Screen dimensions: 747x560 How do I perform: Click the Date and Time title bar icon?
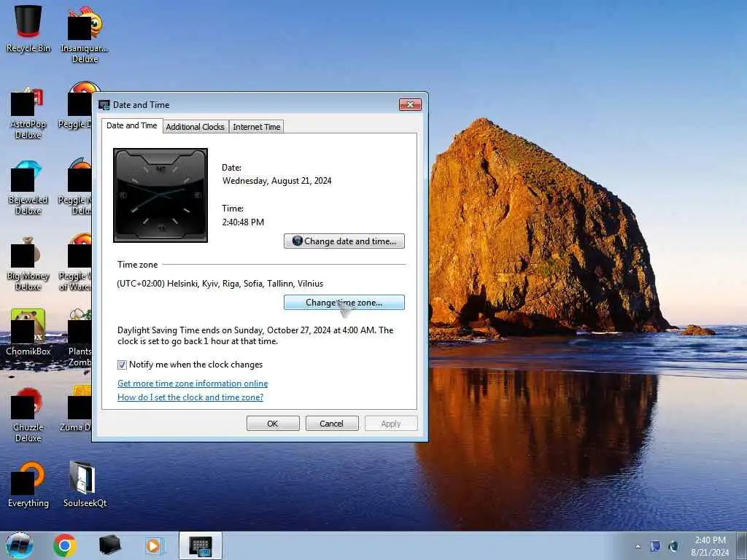pos(104,105)
